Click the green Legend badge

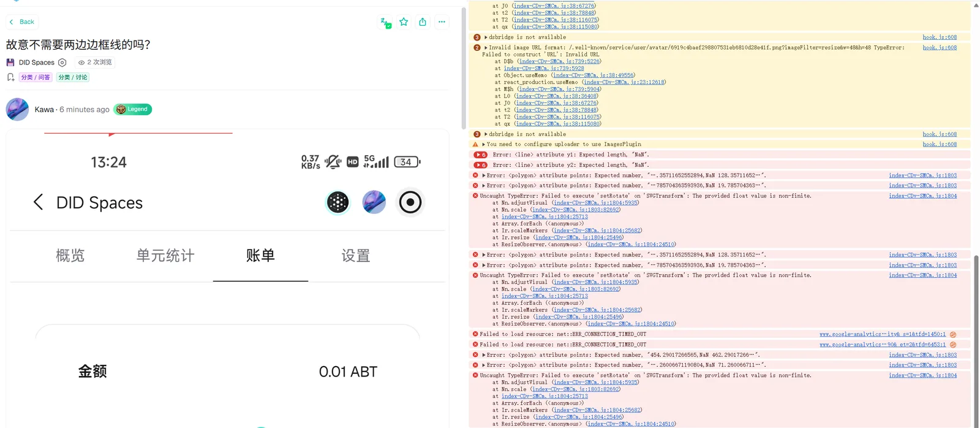coord(133,109)
